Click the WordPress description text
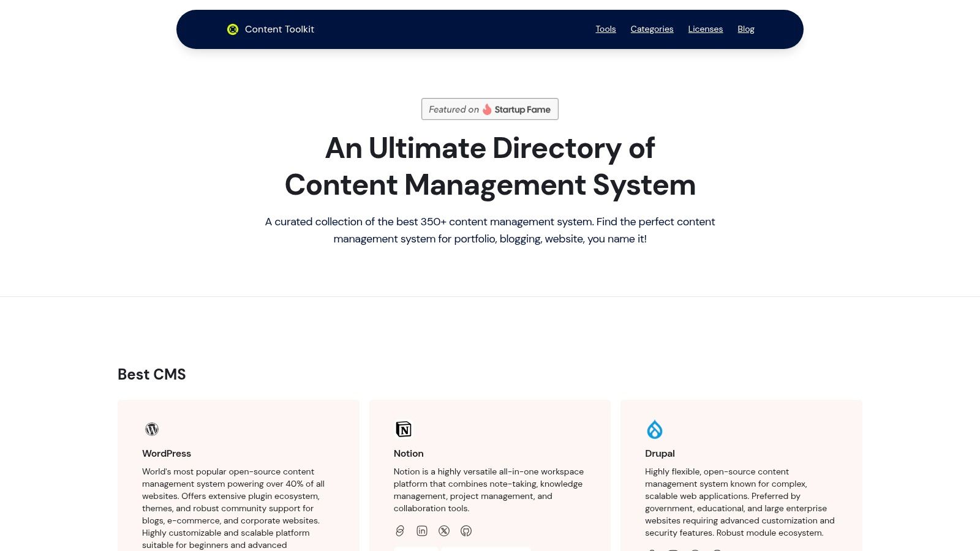Viewport: 980px width, 551px height. (x=234, y=508)
